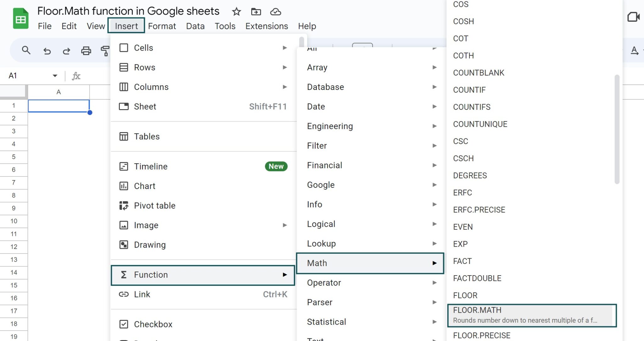
Task: Star the spreadsheet document
Action: click(236, 12)
